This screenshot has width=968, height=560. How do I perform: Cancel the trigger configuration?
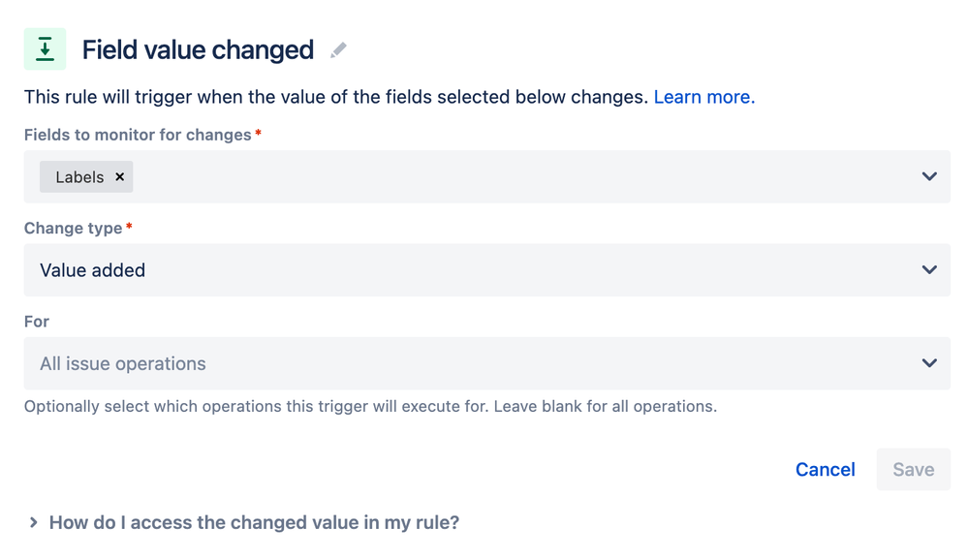(825, 469)
